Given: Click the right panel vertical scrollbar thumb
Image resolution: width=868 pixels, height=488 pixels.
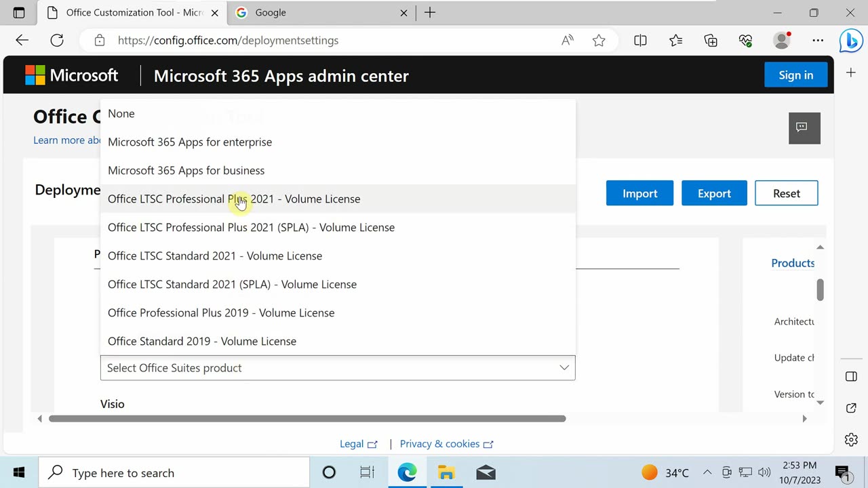Looking at the screenshot, I should (x=820, y=289).
